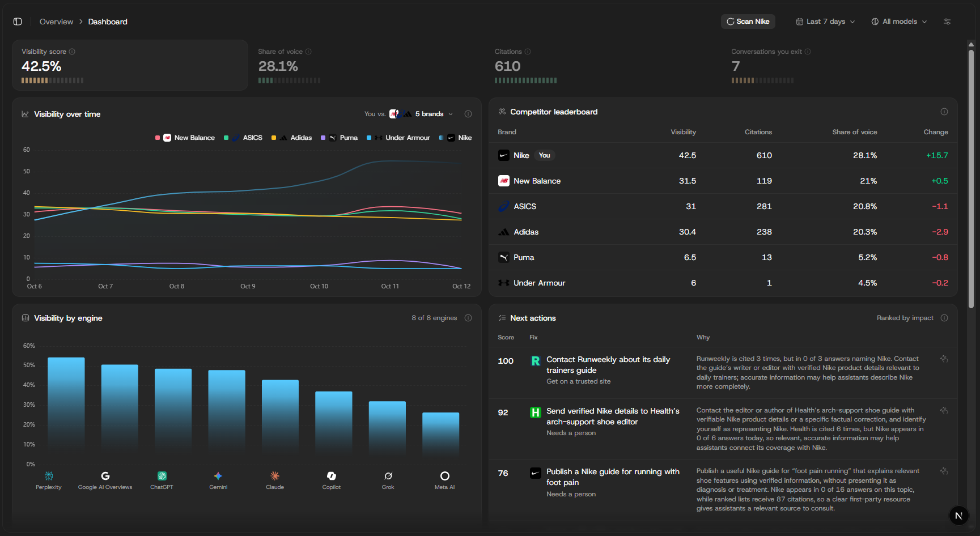Toggle New Balance series in legend
Image resolution: width=980 pixels, height=536 pixels.
click(185, 138)
